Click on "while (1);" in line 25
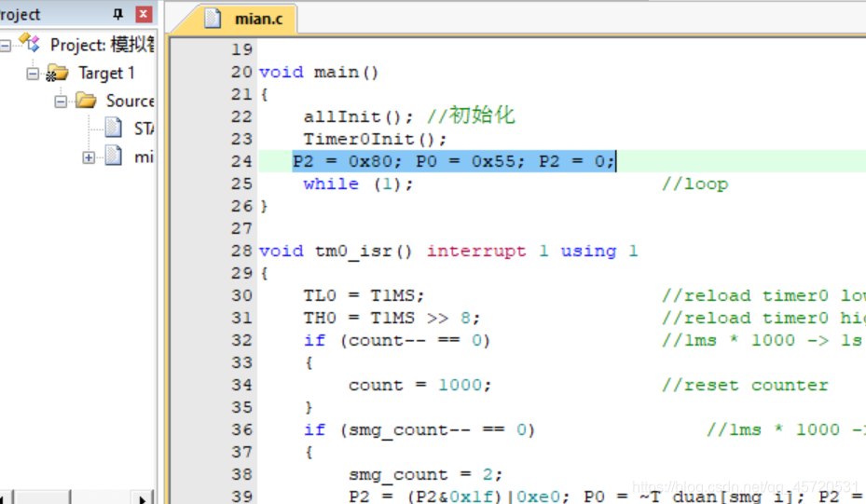This screenshot has width=866, height=504. point(358,184)
